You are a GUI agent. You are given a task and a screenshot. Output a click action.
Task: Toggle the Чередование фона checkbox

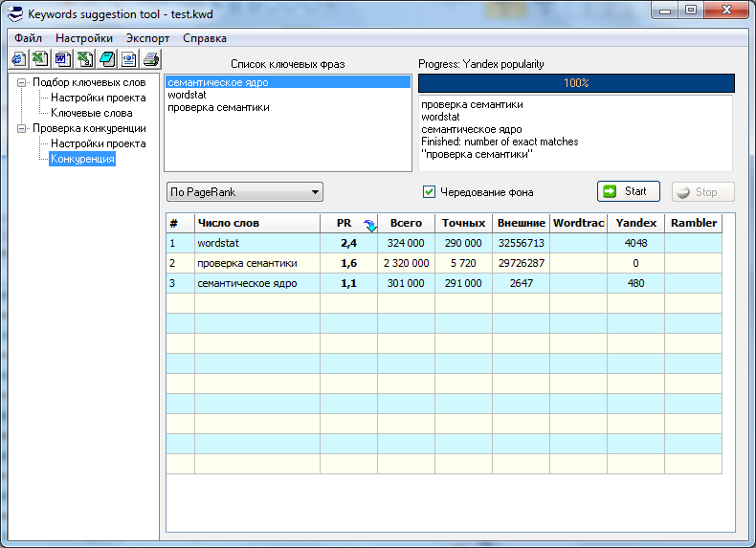(430, 192)
